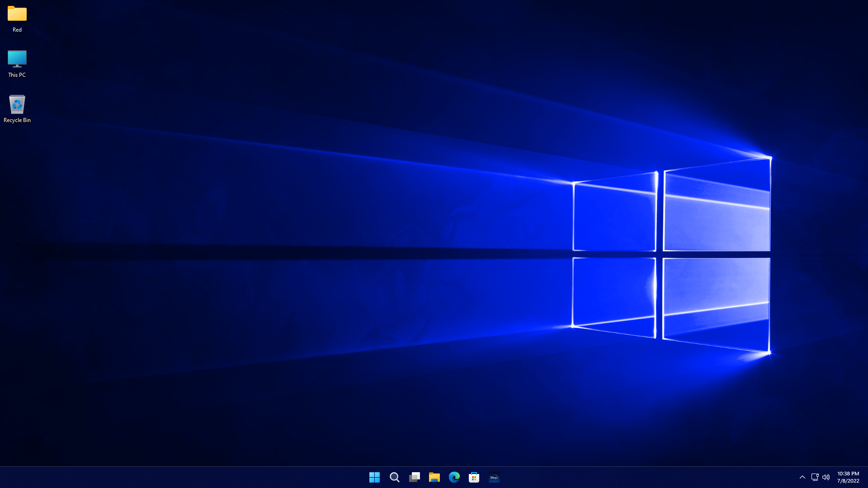This screenshot has width=868, height=488.
Task: Select the Recycle Bin desktop icon
Action: click(17, 104)
